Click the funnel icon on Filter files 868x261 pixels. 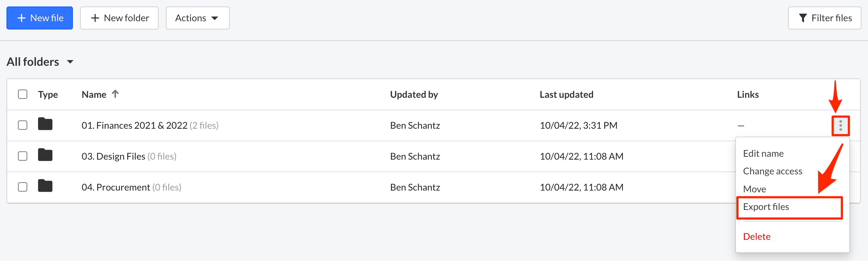[x=803, y=18]
